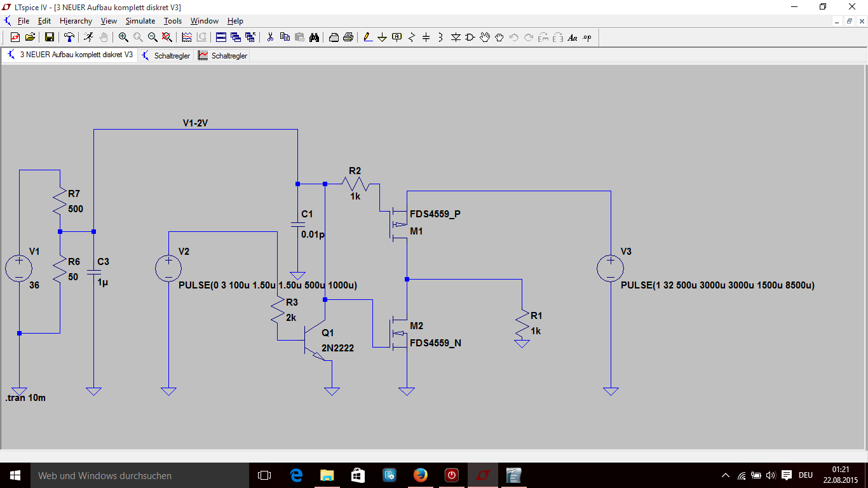Switch to the Schaltregler waveform plot tab
868x488 pixels.
[x=222, y=55]
